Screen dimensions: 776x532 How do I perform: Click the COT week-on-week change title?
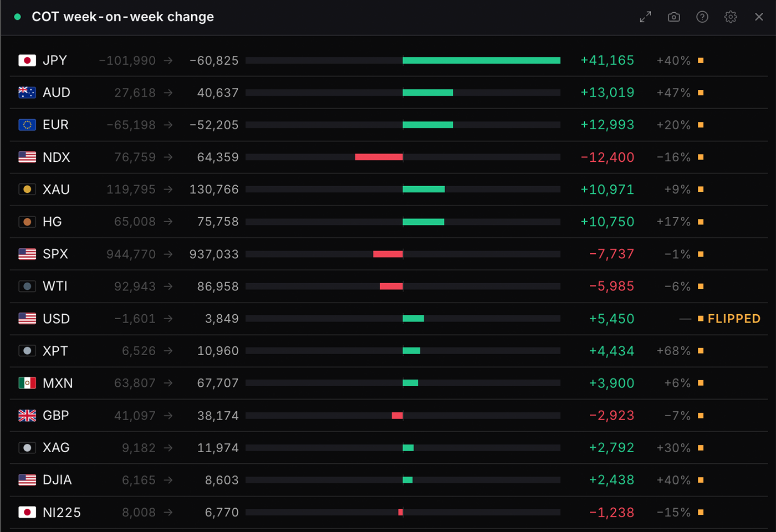pyautogui.click(x=122, y=17)
